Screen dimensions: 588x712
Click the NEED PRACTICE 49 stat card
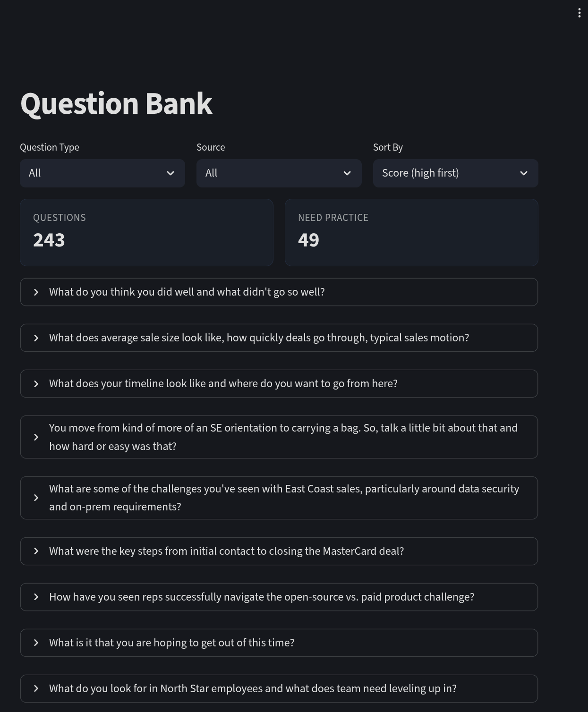point(411,232)
